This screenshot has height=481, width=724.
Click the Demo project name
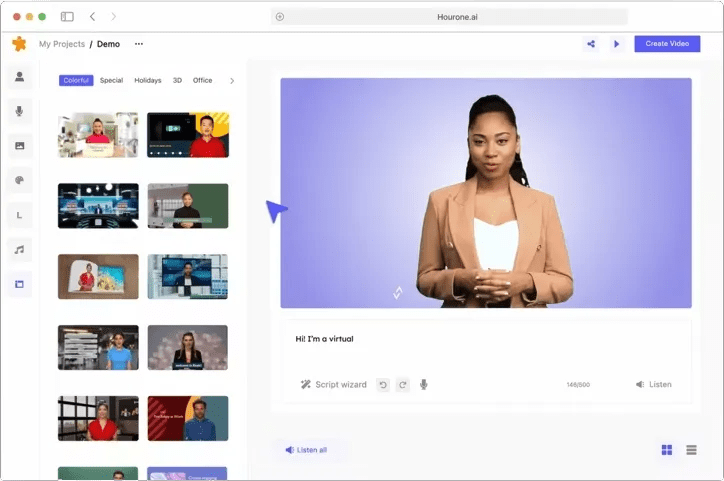(x=109, y=44)
